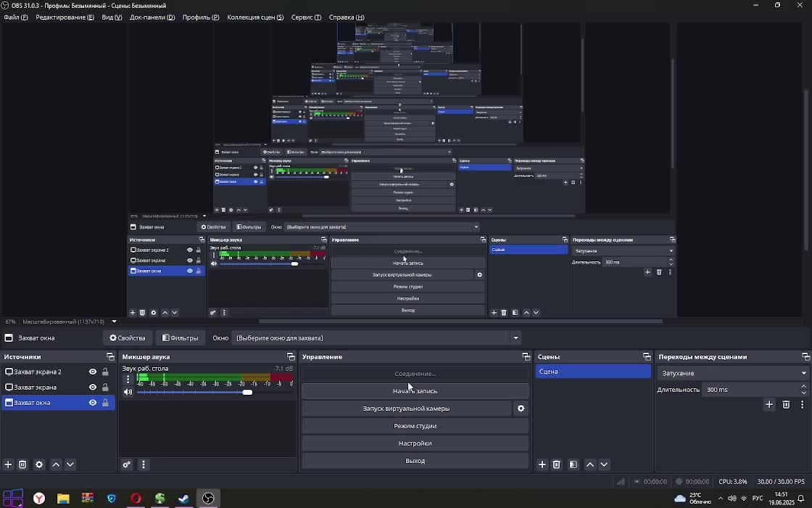Decrease transition Длительность with down arrow

[804, 393]
